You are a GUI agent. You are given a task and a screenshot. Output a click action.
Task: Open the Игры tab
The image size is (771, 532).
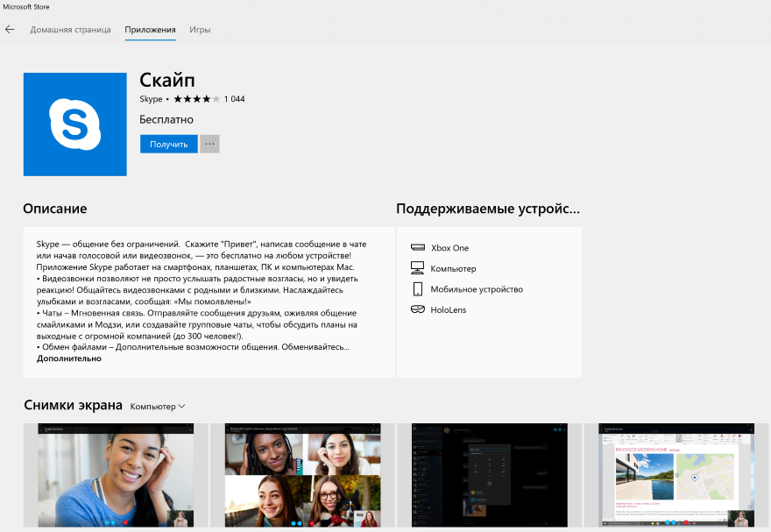(200, 30)
